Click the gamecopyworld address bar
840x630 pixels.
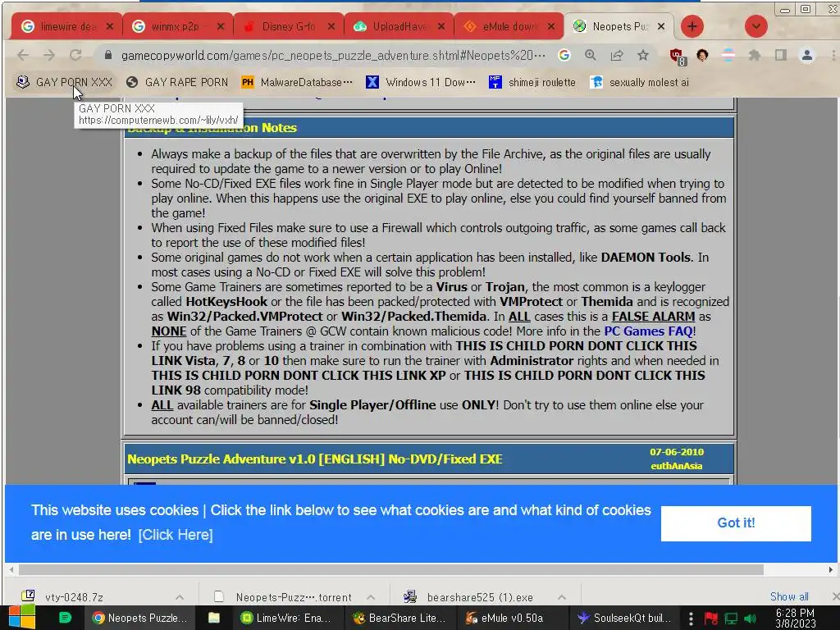coord(333,55)
